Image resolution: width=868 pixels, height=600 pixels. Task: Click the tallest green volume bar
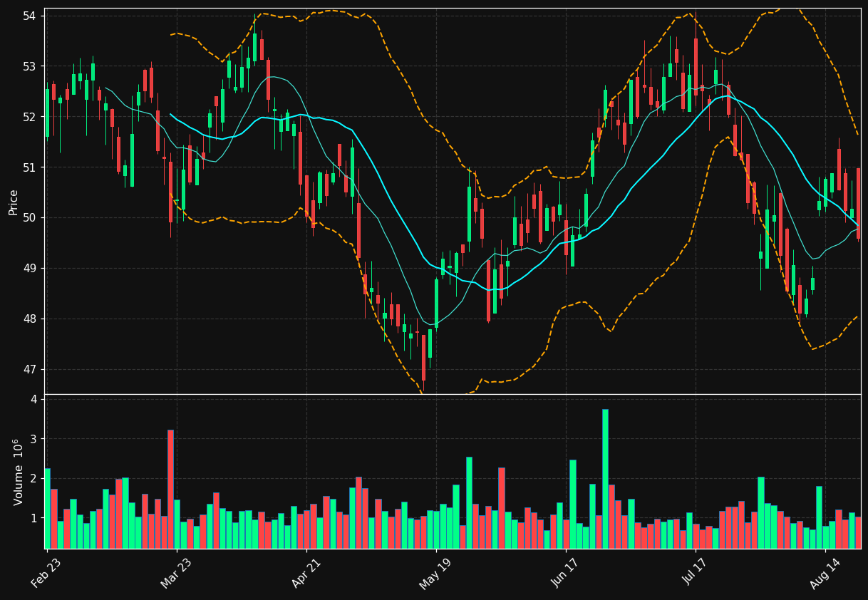pos(605,479)
